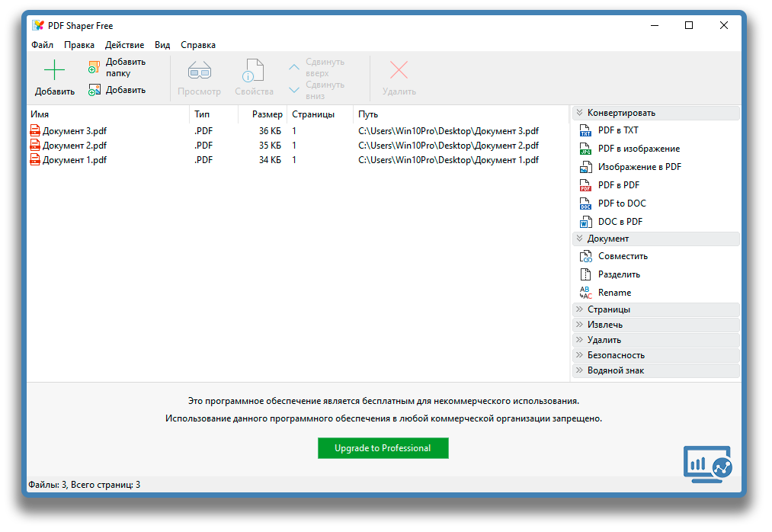Select PDF в изображение icon
The height and width of the screenshot is (532, 772).
tap(585, 149)
